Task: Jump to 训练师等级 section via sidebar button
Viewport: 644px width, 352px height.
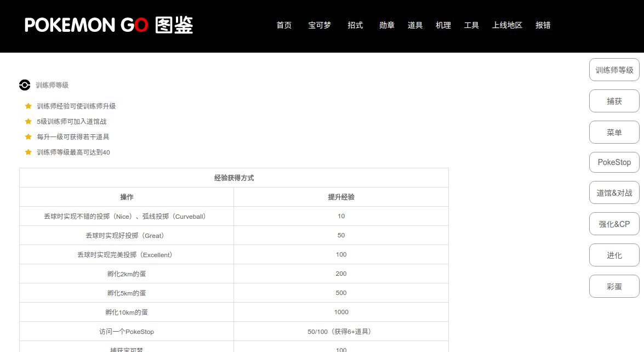Action: point(614,70)
